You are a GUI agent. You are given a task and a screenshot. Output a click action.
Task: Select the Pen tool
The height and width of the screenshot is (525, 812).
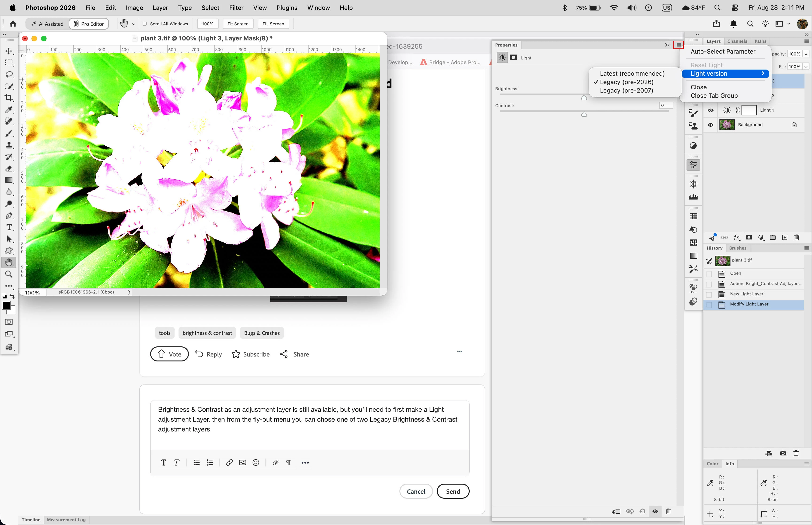point(9,215)
